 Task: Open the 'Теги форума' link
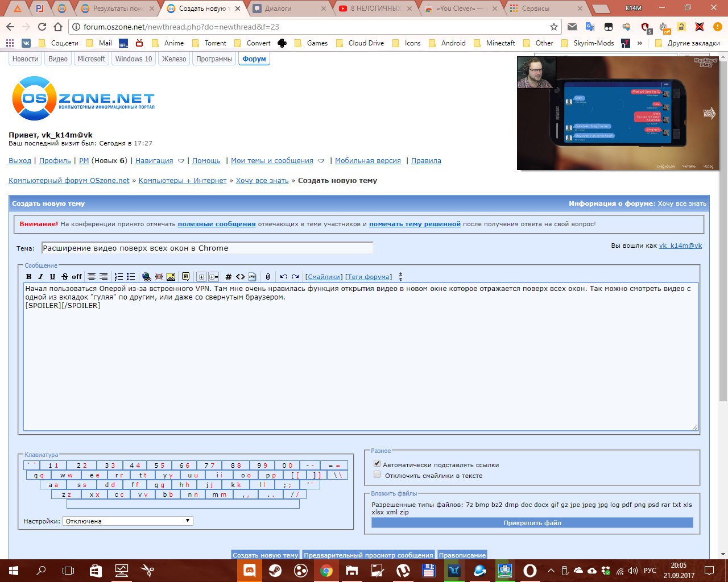click(369, 277)
